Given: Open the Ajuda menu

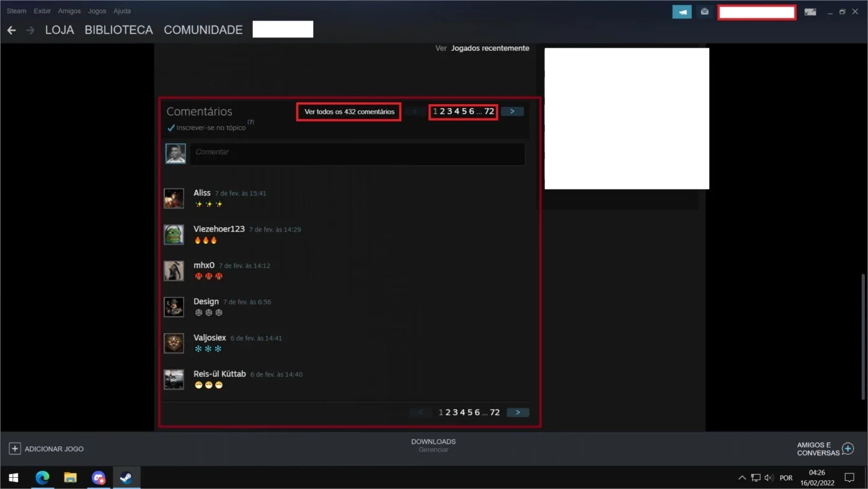Looking at the screenshot, I should (x=122, y=11).
